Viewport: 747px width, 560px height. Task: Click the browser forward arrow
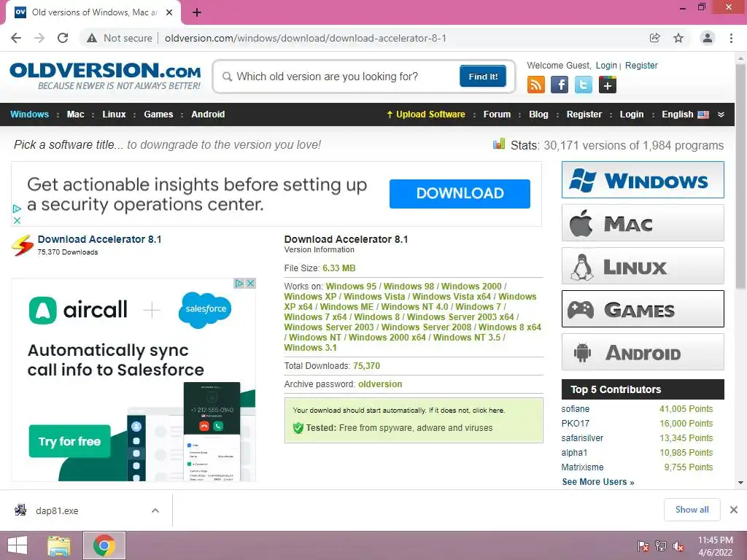[39, 38]
